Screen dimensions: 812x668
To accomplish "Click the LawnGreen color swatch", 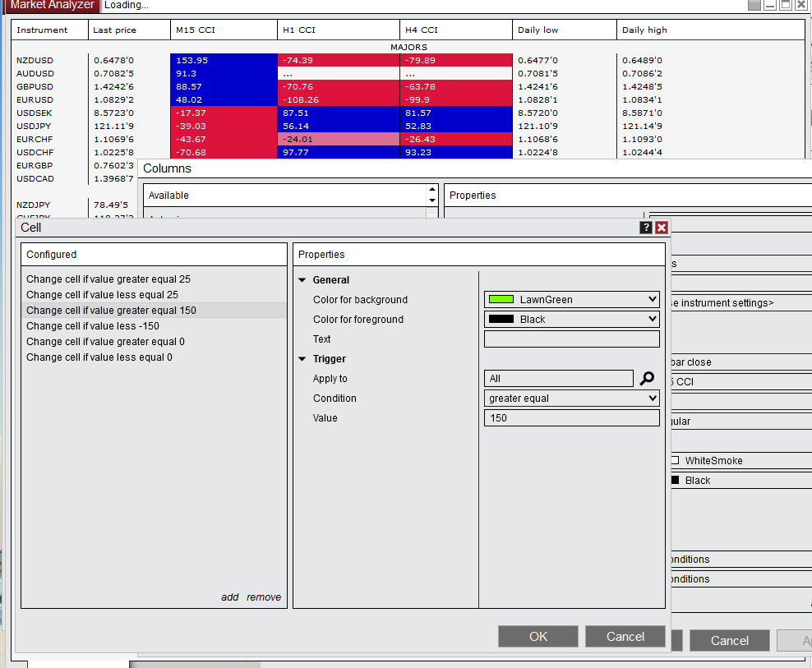I will pos(501,299).
